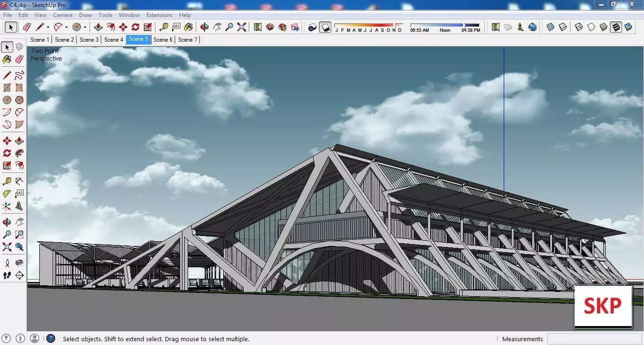Switch to Monochrome face style
Viewport: 644px width, 345px height.
pos(628,27)
